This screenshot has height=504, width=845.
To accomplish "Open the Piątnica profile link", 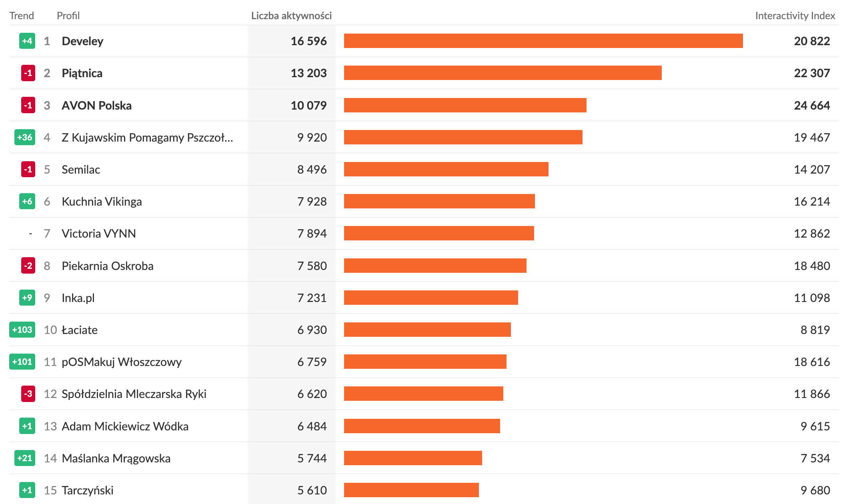I will [x=82, y=73].
